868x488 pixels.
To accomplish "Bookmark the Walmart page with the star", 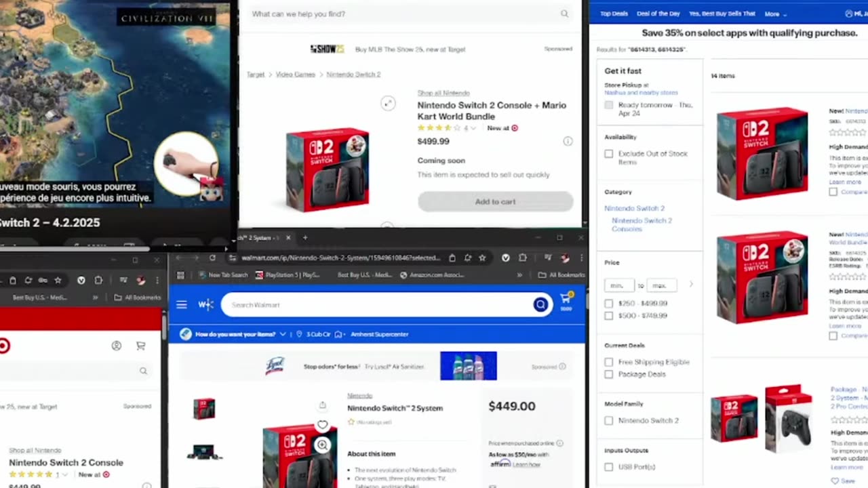I will click(x=482, y=258).
